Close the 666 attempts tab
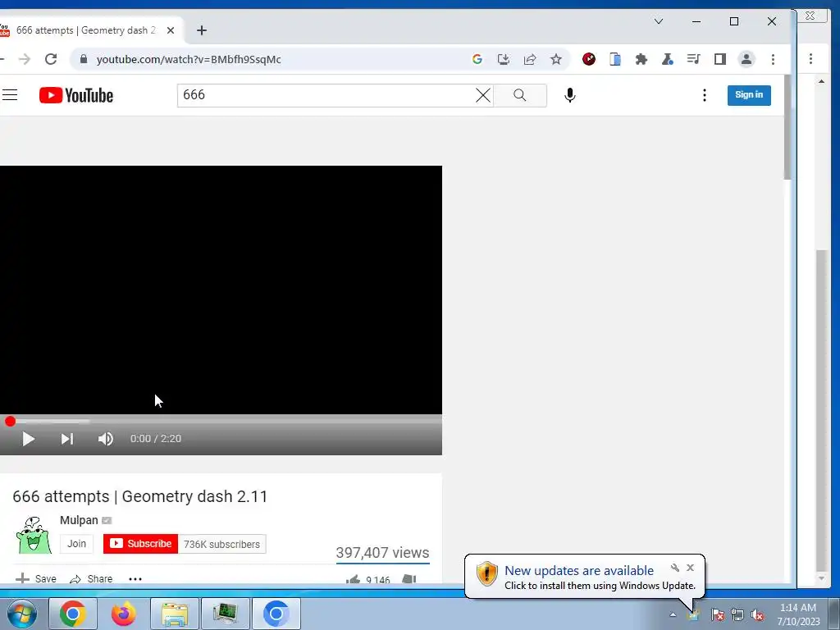 (171, 30)
